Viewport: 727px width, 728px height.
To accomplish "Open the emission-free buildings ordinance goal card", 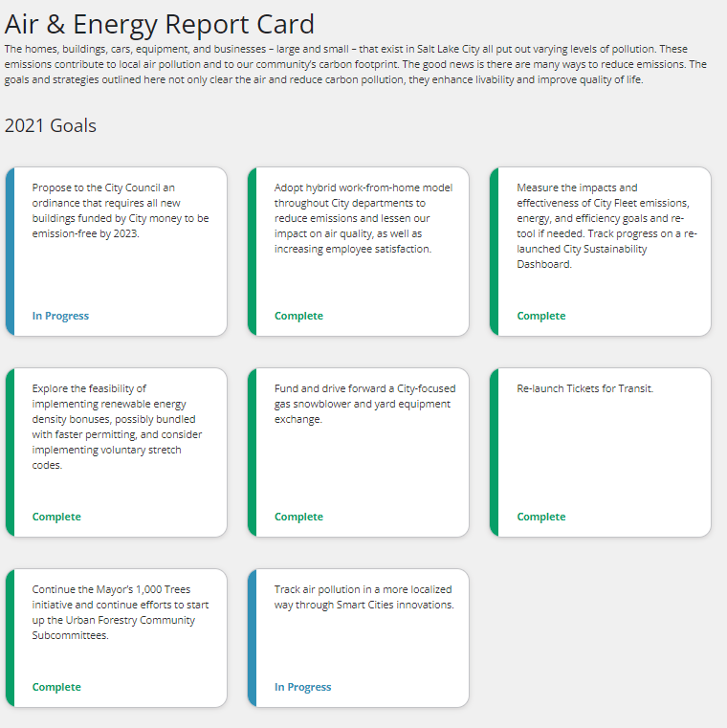I will click(116, 252).
